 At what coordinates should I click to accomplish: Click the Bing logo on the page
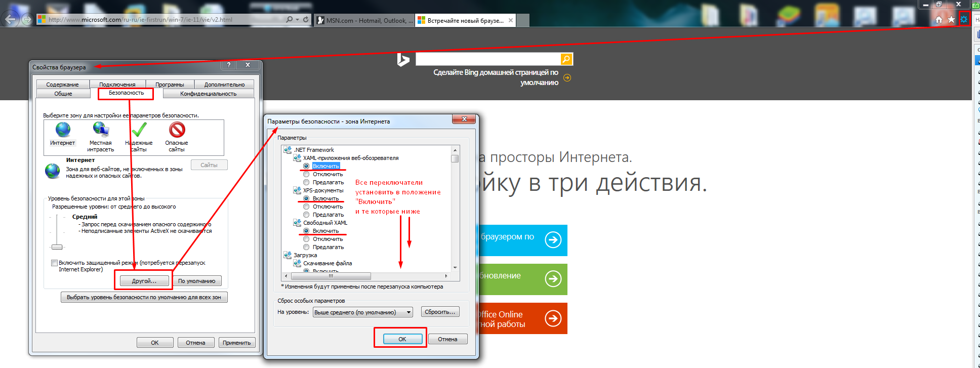click(403, 60)
